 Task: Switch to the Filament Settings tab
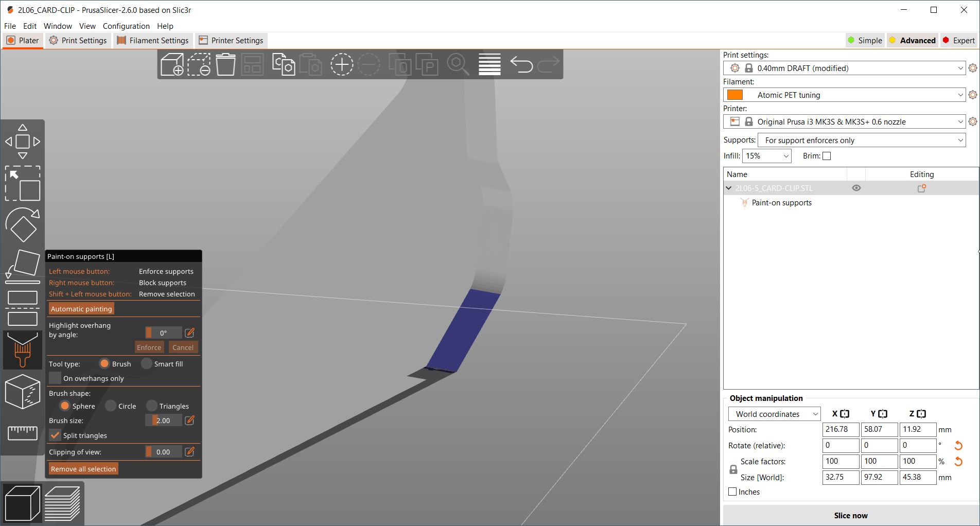coord(153,41)
